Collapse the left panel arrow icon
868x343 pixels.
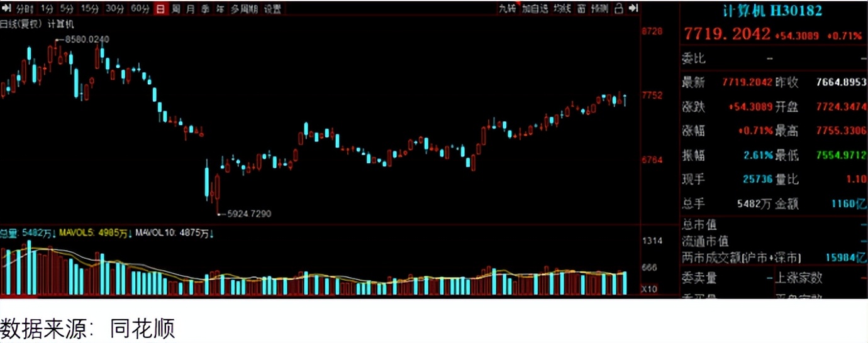(x=6, y=9)
